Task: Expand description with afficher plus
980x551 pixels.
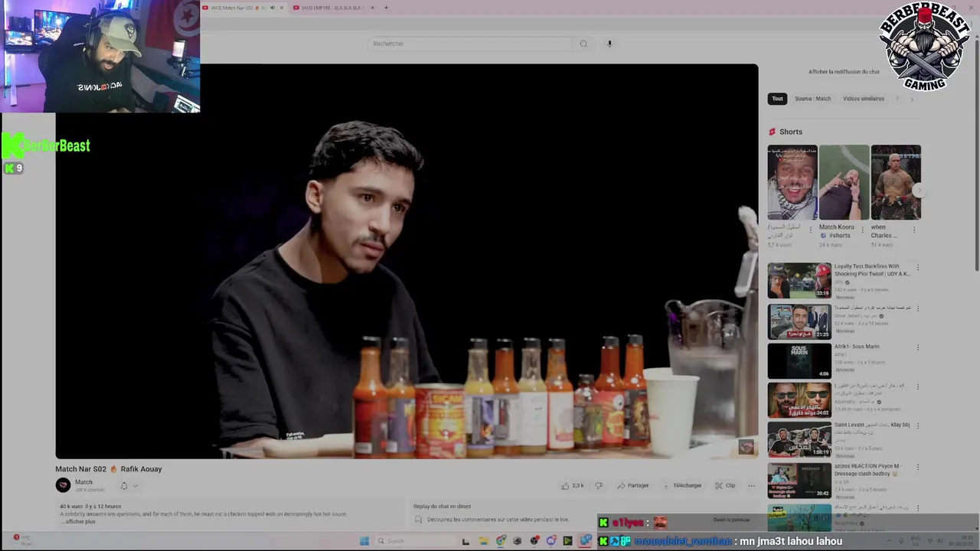Action: 80,522
